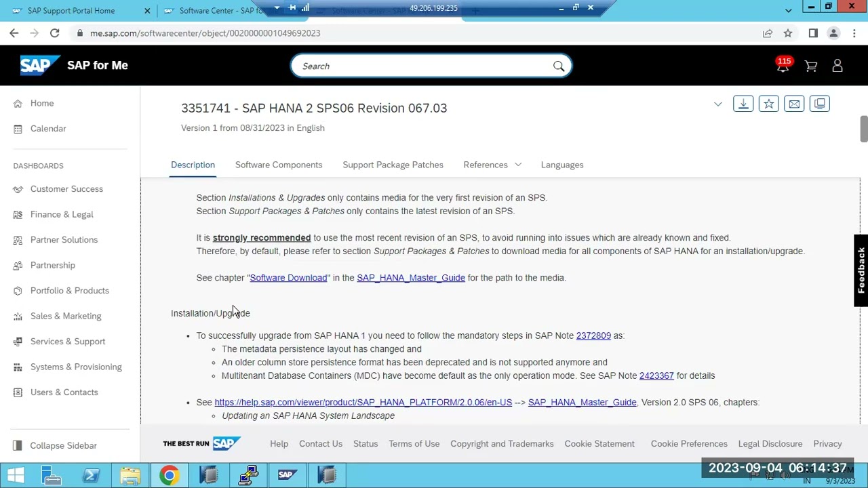This screenshot has width=868, height=488.
Task: Click the copy/window icon next to email icon
Action: (x=820, y=104)
